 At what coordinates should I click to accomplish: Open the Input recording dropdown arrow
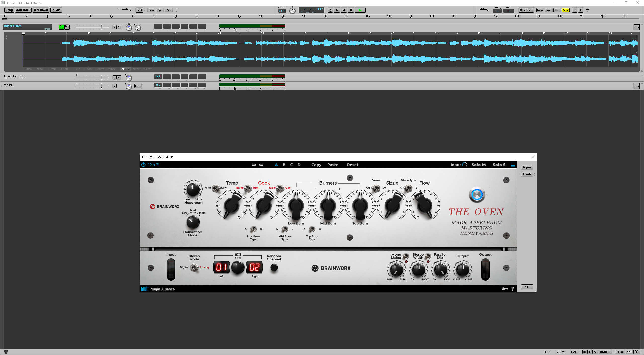click(x=145, y=10)
